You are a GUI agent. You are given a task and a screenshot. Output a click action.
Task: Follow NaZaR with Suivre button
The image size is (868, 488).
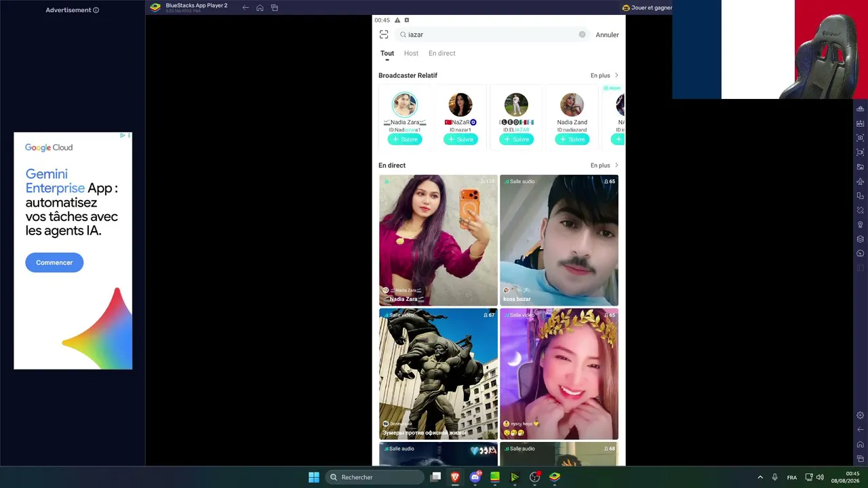(x=460, y=140)
